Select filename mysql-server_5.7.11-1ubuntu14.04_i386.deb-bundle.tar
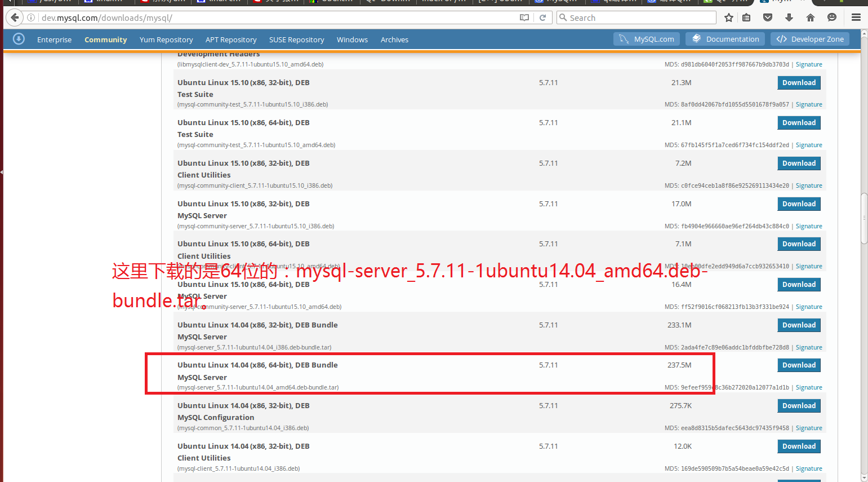 tap(255, 347)
